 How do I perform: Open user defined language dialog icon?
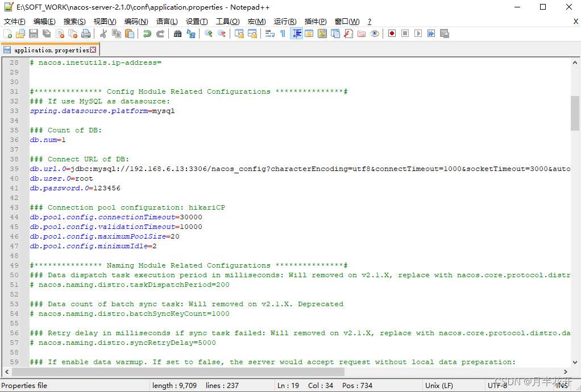[x=309, y=34]
